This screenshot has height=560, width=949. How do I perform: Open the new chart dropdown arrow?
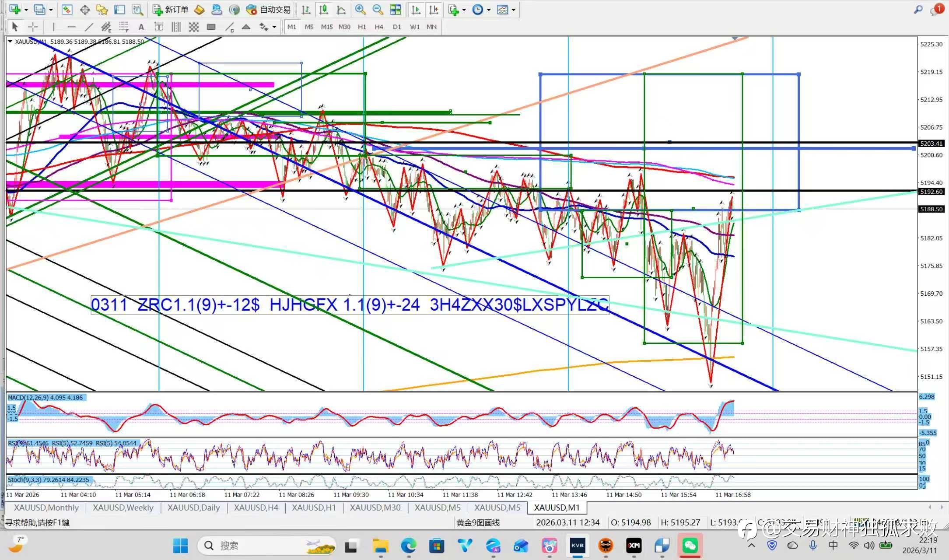(x=26, y=10)
